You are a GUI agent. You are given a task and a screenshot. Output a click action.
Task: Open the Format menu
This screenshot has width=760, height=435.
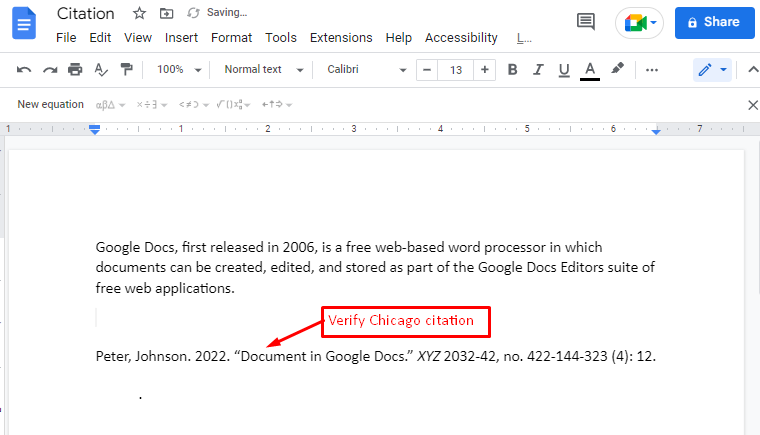[x=231, y=38]
